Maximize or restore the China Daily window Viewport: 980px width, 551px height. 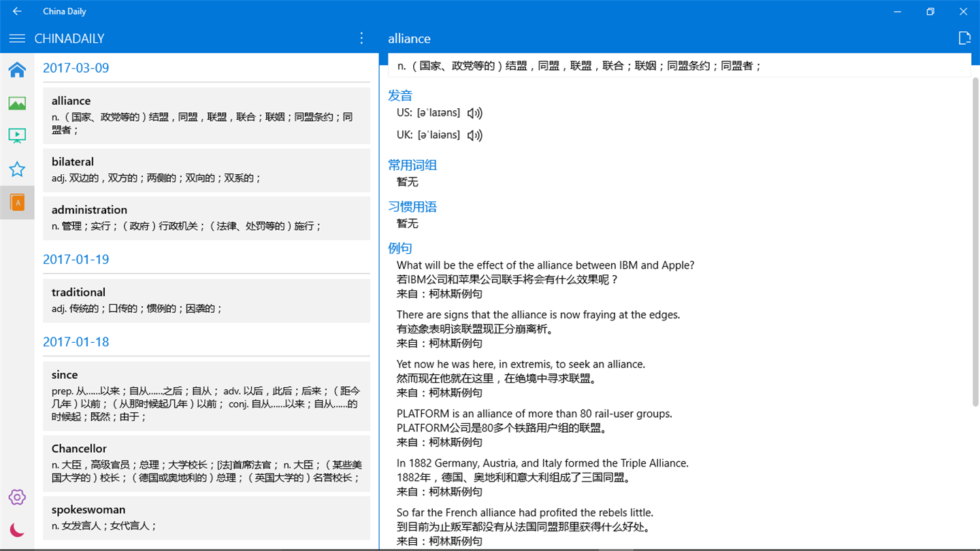(x=930, y=12)
